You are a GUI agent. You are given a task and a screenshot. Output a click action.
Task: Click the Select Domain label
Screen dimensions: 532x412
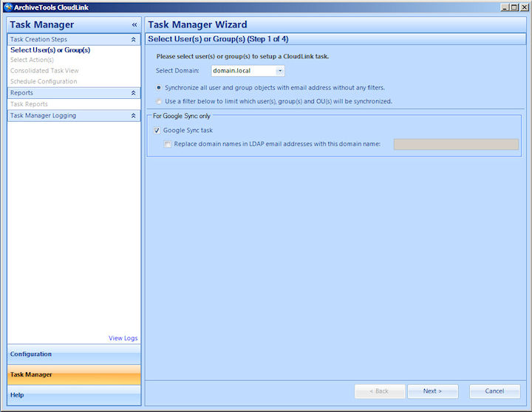point(177,71)
